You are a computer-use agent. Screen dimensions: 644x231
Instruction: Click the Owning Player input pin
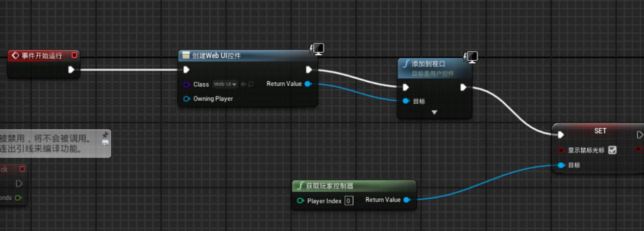186,99
